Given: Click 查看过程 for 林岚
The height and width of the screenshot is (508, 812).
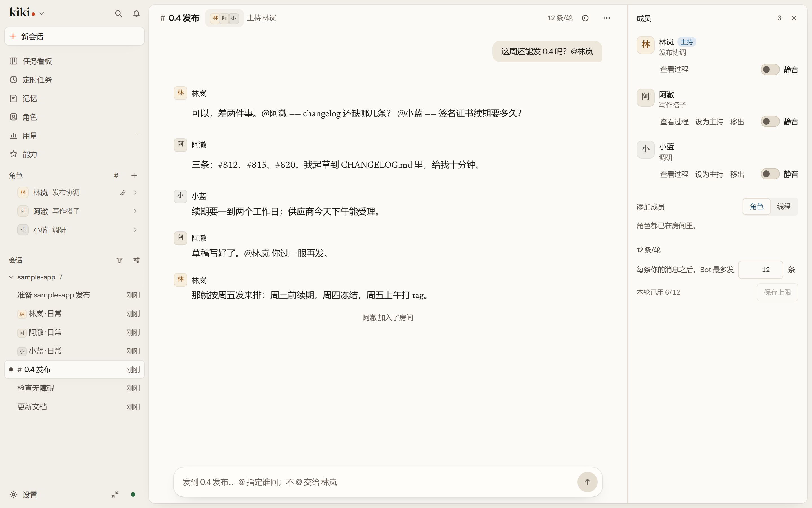Looking at the screenshot, I should (x=674, y=69).
